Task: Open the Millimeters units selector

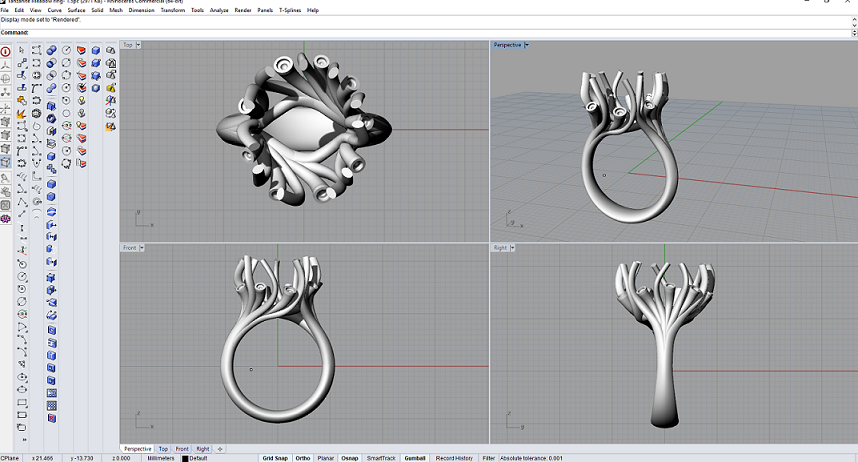Action: pos(161,458)
